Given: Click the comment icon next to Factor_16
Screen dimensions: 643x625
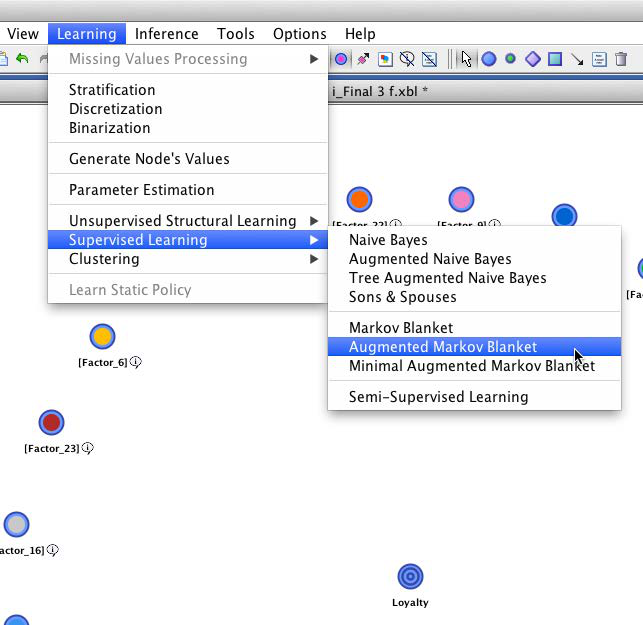Looking at the screenshot, I should coord(52,550).
